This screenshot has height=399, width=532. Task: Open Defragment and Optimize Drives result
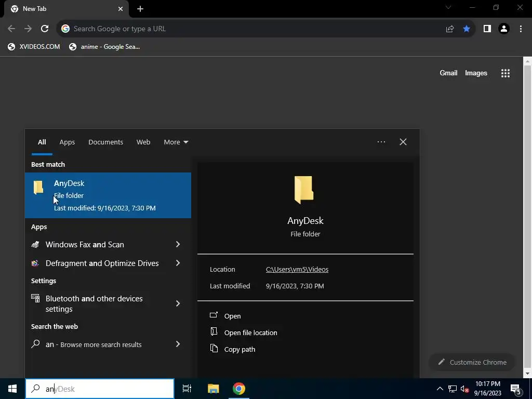[x=102, y=263]
